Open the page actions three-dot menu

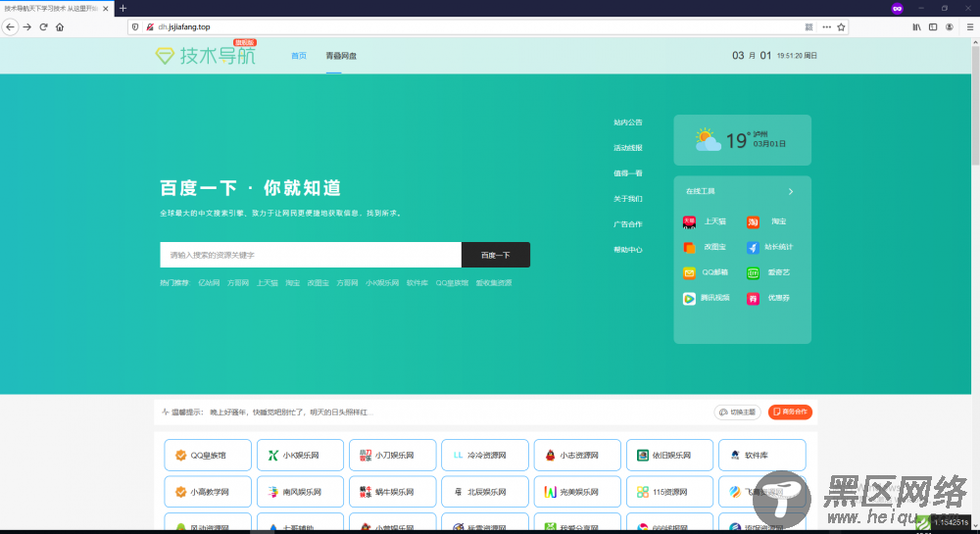[826, 26]
